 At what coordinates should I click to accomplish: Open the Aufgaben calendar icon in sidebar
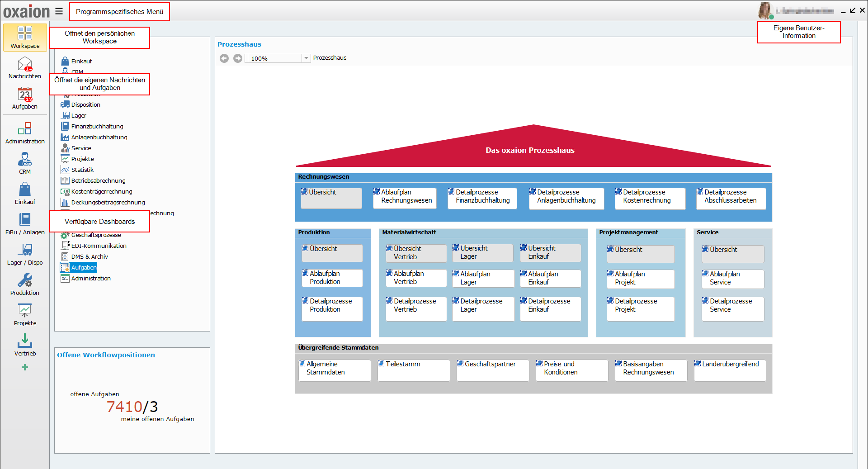click(25, 98)
